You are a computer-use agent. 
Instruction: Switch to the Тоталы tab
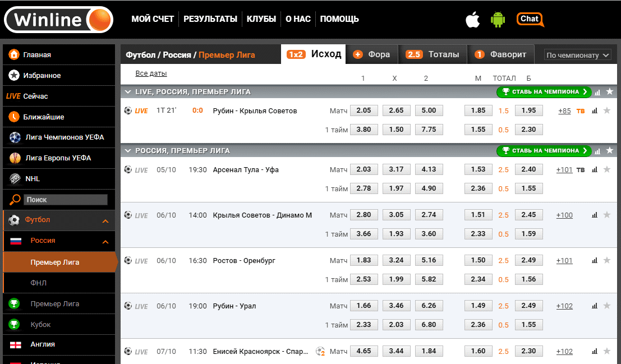pyautogui.click(x=433, y=54)
